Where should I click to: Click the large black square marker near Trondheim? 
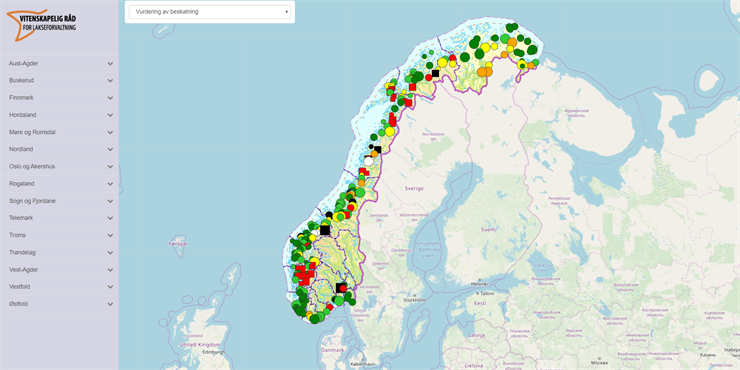tap(325, 230)
